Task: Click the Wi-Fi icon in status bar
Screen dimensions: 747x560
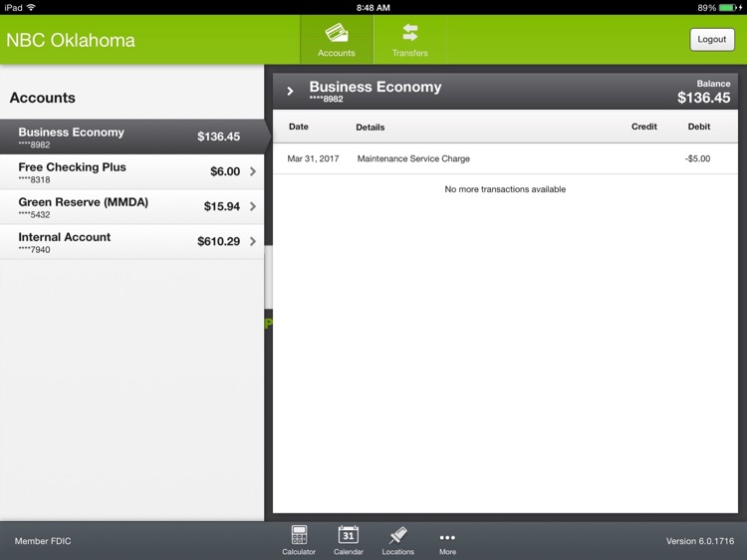Action: coord(32,7)
